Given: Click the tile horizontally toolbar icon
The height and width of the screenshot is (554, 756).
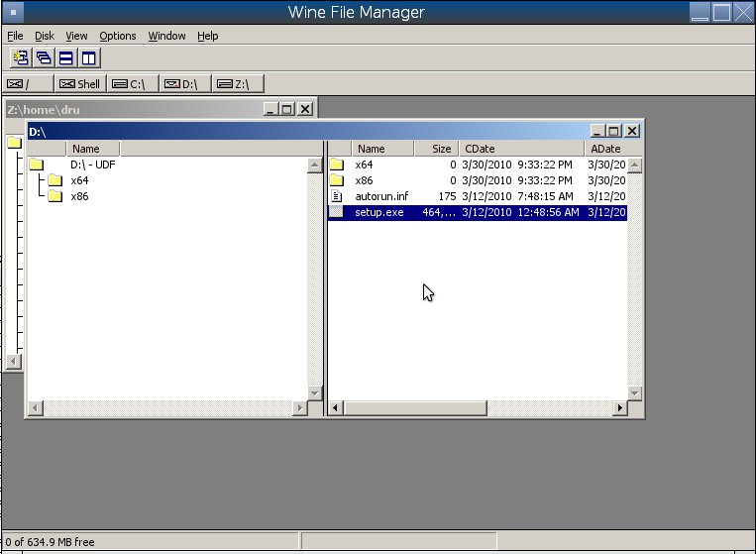Looking at the screenshot, I should tap(66, 58).
